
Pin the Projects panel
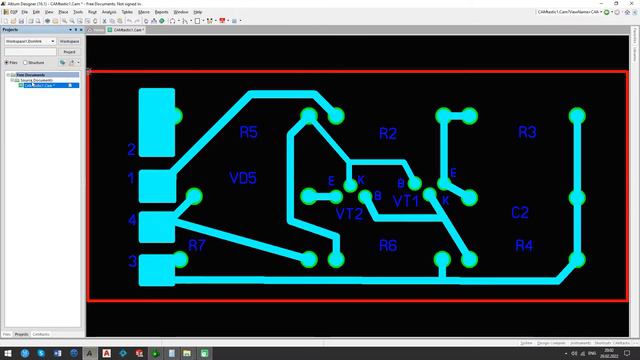(76, 30)
